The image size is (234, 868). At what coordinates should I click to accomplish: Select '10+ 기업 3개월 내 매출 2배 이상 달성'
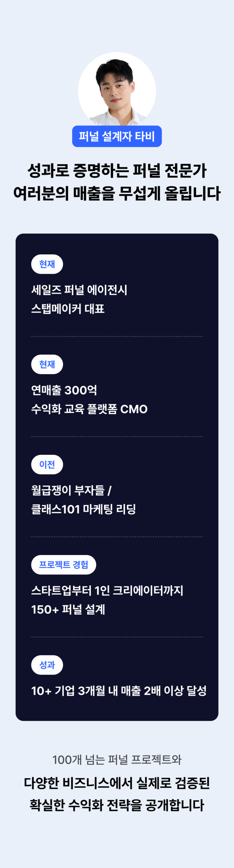click(x=119, y=691)
